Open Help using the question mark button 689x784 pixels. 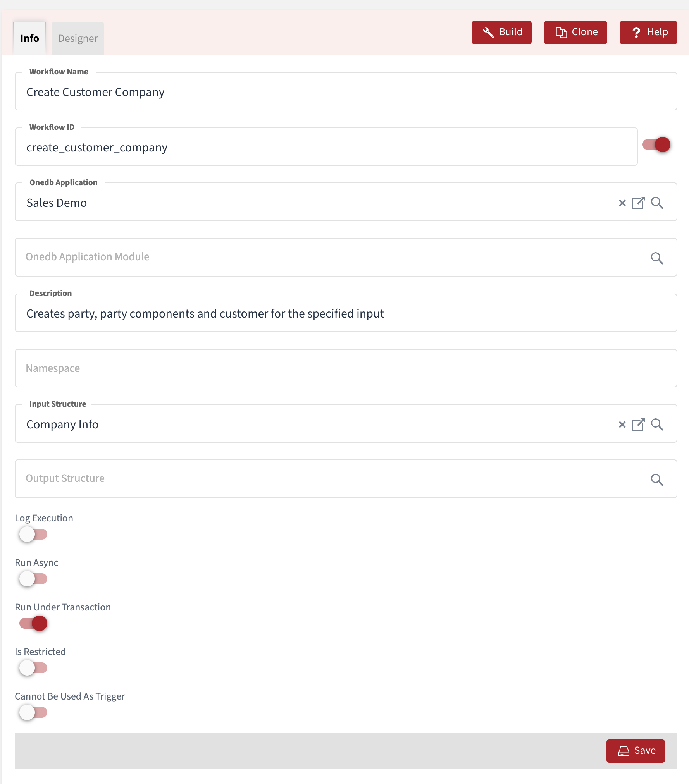648,32
